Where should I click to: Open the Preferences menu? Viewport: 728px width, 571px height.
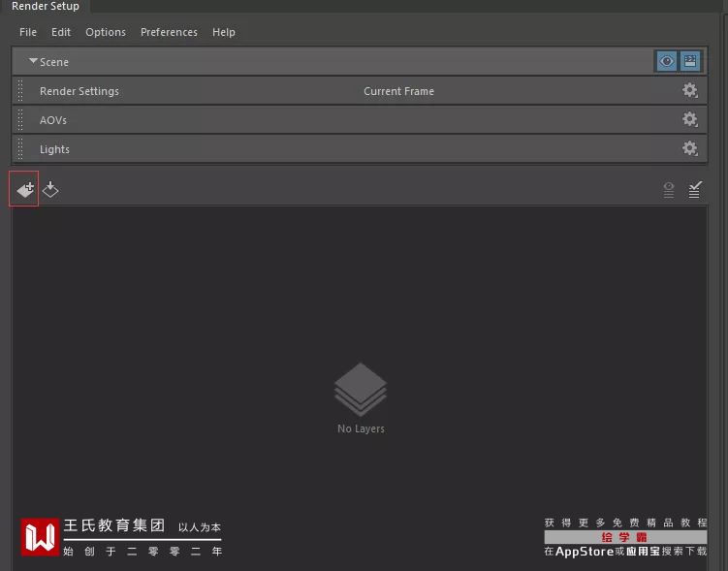click(169, 32)
